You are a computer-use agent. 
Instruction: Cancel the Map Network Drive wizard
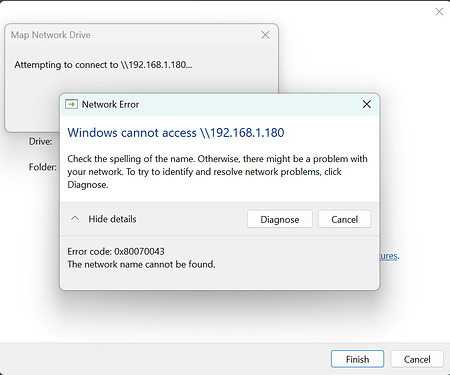(417, 359)
